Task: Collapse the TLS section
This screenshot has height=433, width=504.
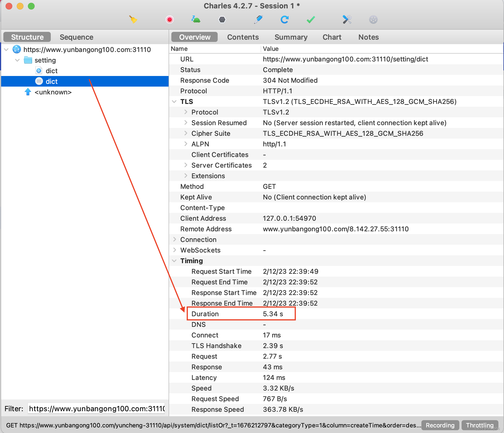Action: pos(174,101)
